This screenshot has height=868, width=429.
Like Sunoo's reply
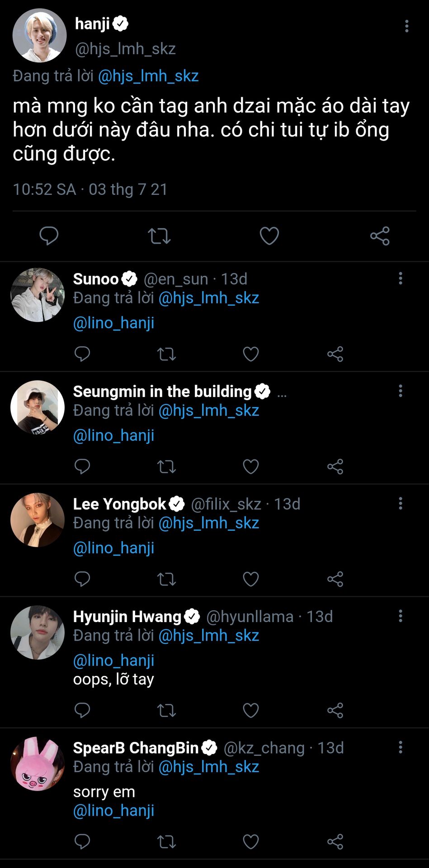coord(251,354)
